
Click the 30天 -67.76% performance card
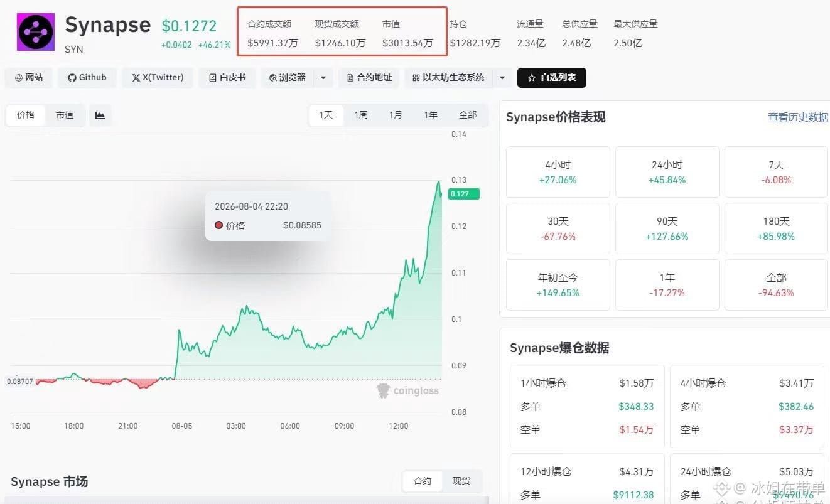[558, 228]
